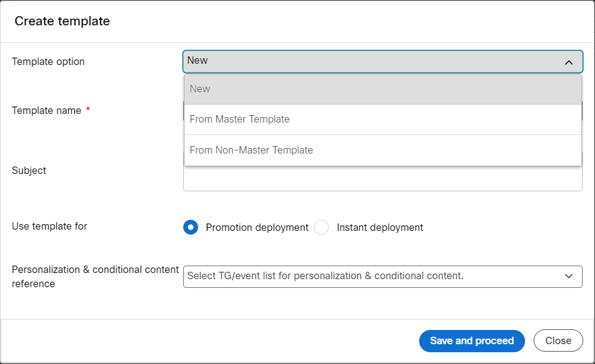595x364 pixels.
Task: Click the "Use template for" label
Action: coord(50,226)
